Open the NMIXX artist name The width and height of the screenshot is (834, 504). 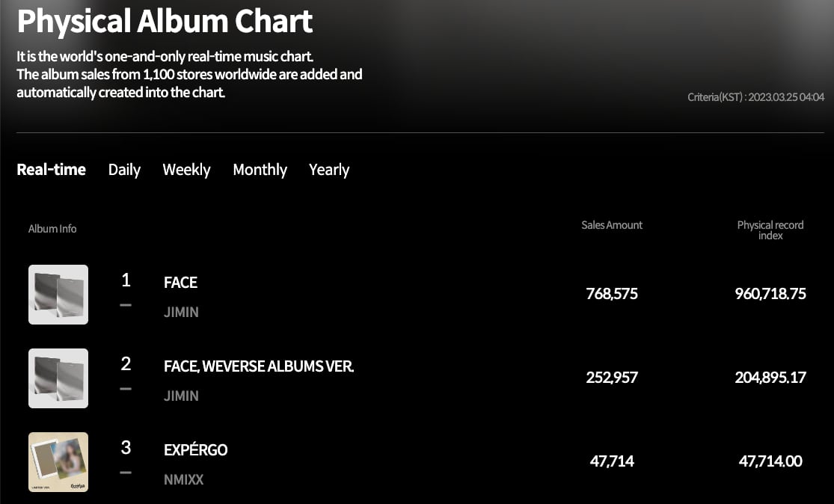183,479
